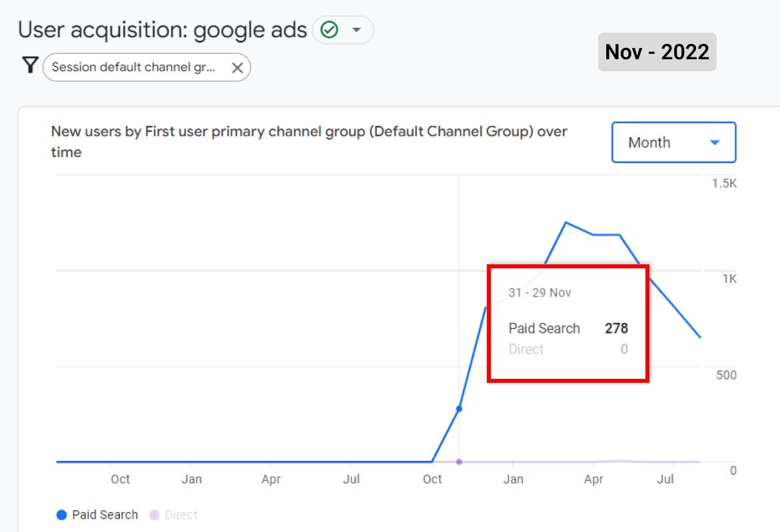Image resolution: width=780 pixels, height=532 pixels.
Task: Open the dropdown arrow beside report title
Action: click(x=356, y=30)
